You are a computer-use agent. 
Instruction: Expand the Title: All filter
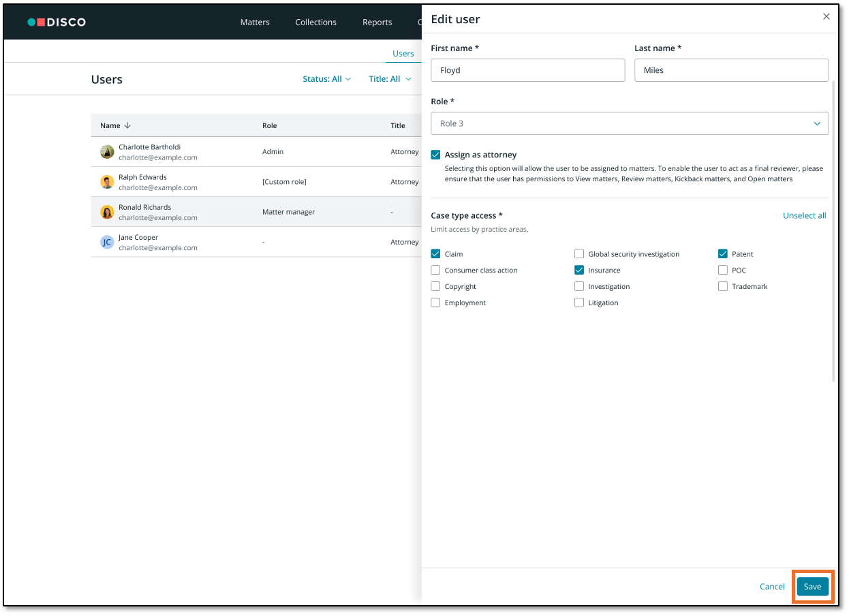coord(390,79)
